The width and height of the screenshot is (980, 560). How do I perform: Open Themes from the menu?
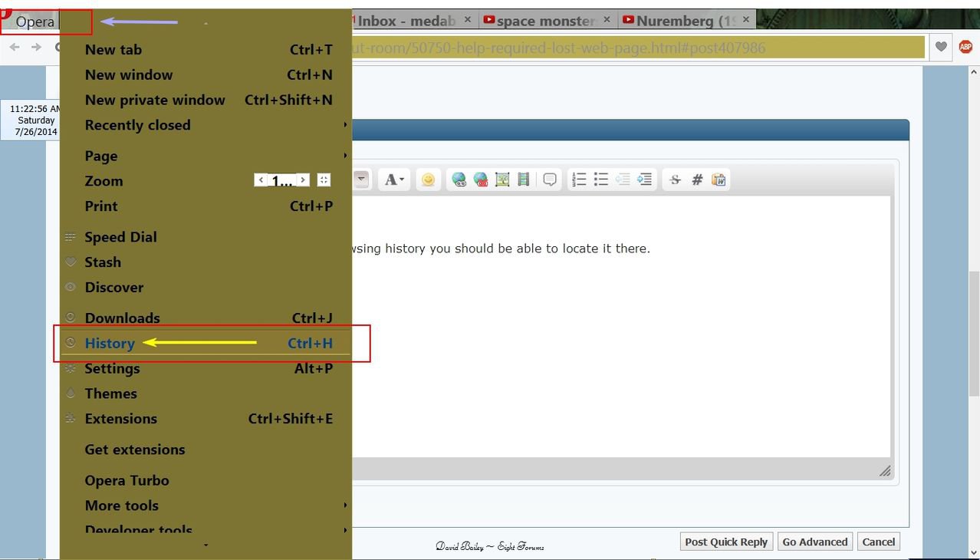[207, 394]
